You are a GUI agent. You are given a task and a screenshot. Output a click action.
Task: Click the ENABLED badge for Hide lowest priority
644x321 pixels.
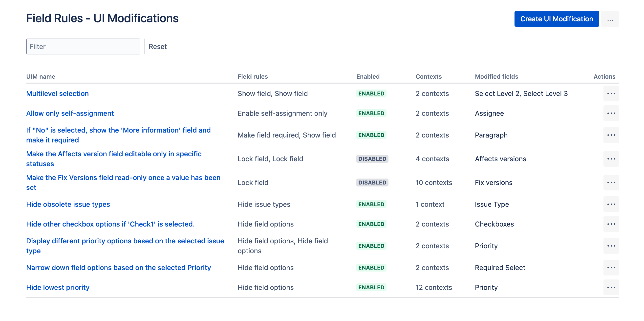pyautogui.click(x=371, y=287)
